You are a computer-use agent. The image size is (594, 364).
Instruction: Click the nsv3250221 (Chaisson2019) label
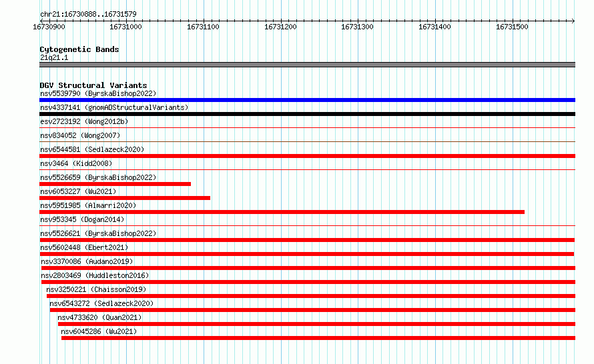tap(96, 289)
